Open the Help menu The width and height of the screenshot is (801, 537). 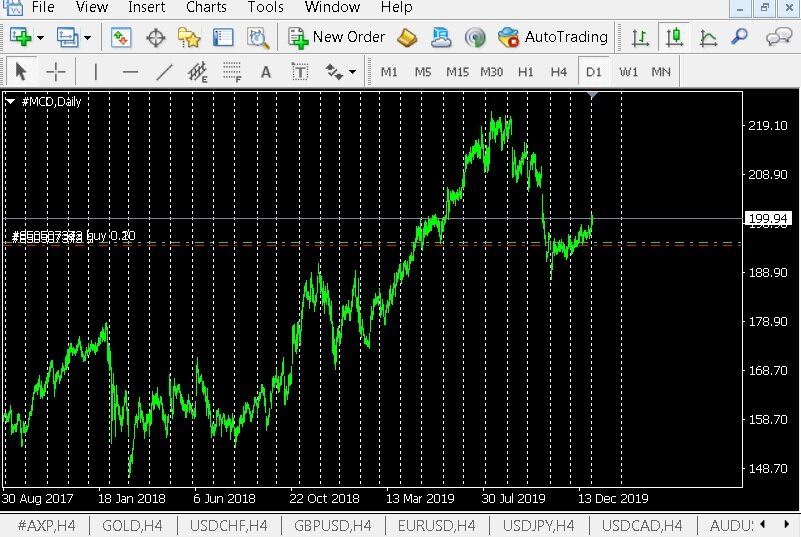point(397,7)
